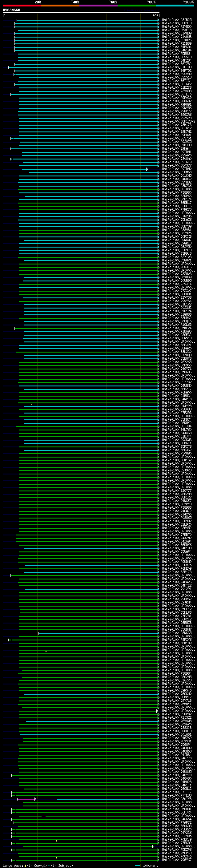This screenshot has width=197, height=868.
Task: Select hit UniRef100_C4JYP8
Action: click(177, 406)
